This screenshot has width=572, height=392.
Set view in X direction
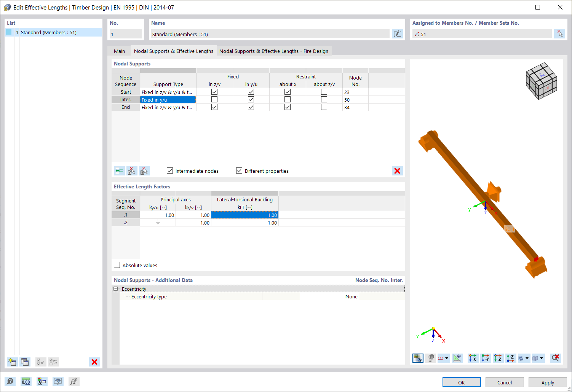point(473,358)
